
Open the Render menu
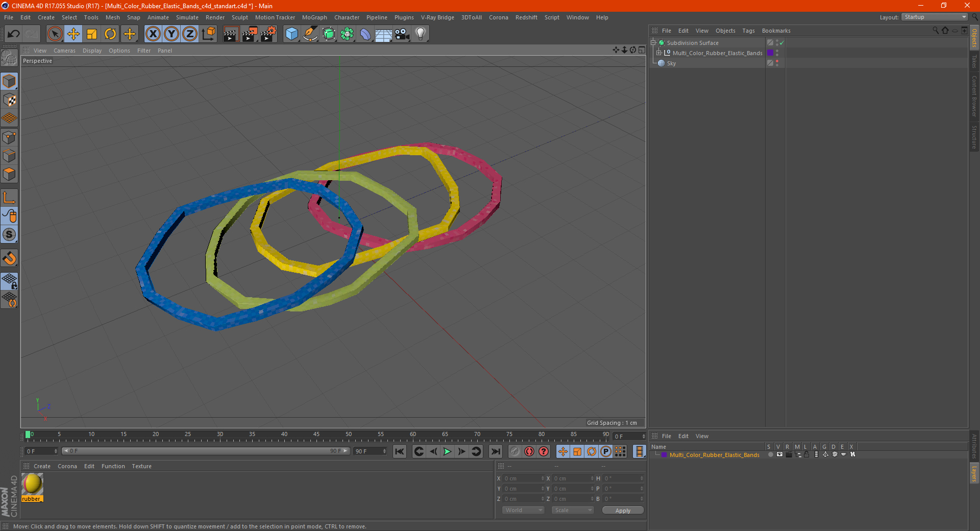pyautogui.click(x=215, y=17)
